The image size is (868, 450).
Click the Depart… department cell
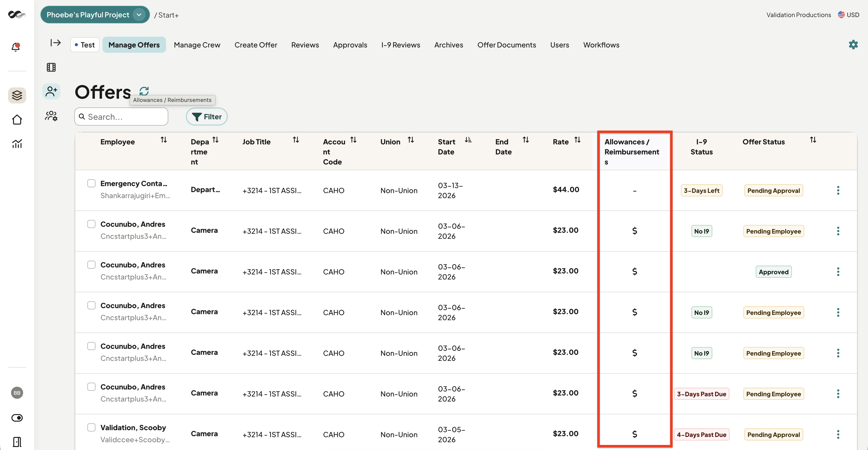point(205,189)
